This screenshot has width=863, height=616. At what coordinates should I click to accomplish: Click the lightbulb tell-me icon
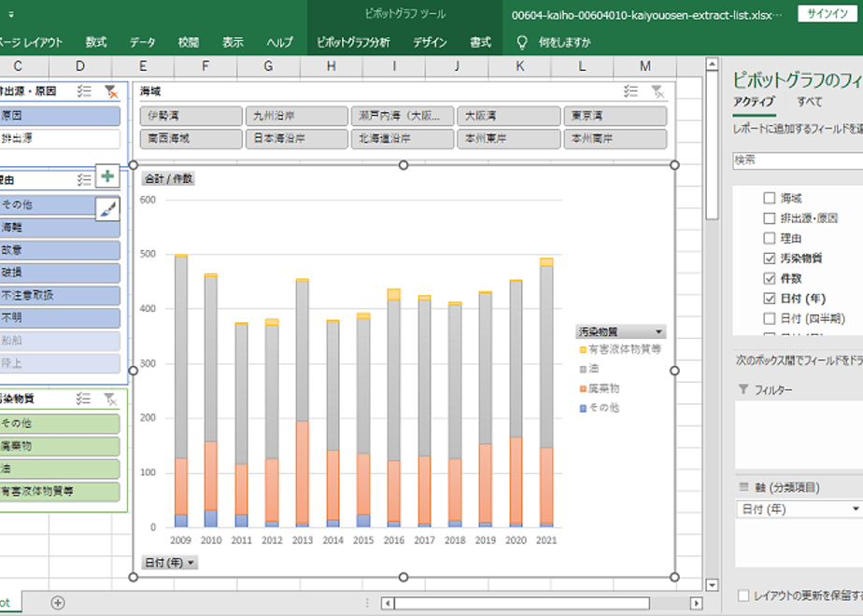(x=522, y=42)
